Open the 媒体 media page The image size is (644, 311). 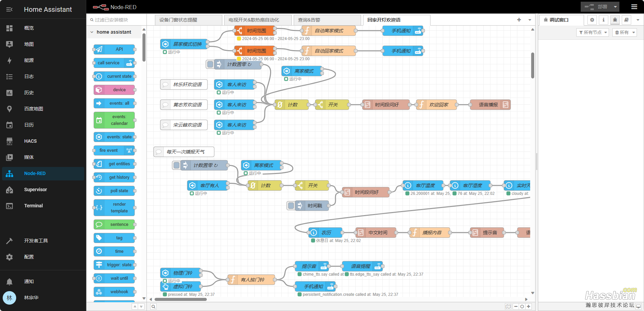[x=43, y=157]
